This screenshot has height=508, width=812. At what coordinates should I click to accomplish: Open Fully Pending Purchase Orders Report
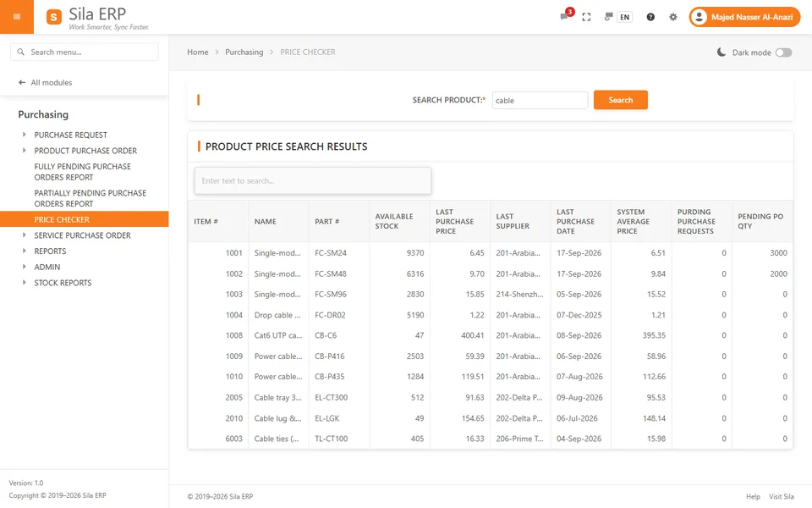[82, 172]
